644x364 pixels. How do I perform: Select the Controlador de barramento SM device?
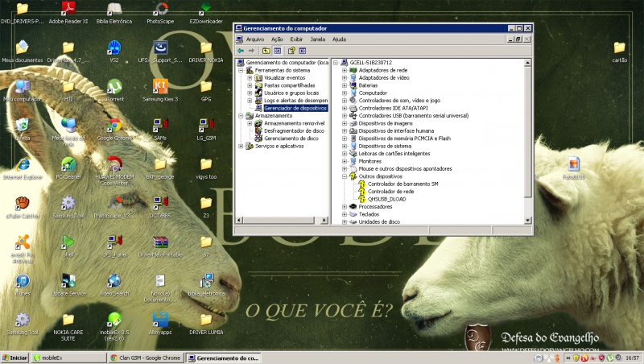coord(403,184)
